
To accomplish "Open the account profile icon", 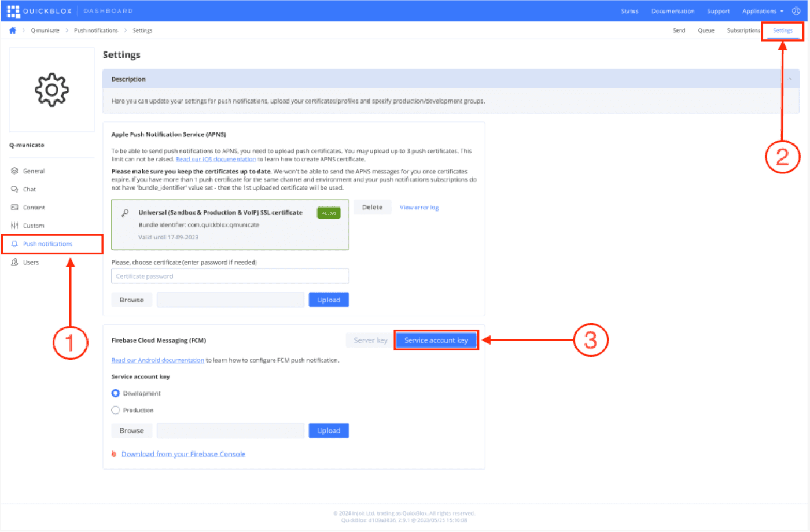I will pos(796,10).
